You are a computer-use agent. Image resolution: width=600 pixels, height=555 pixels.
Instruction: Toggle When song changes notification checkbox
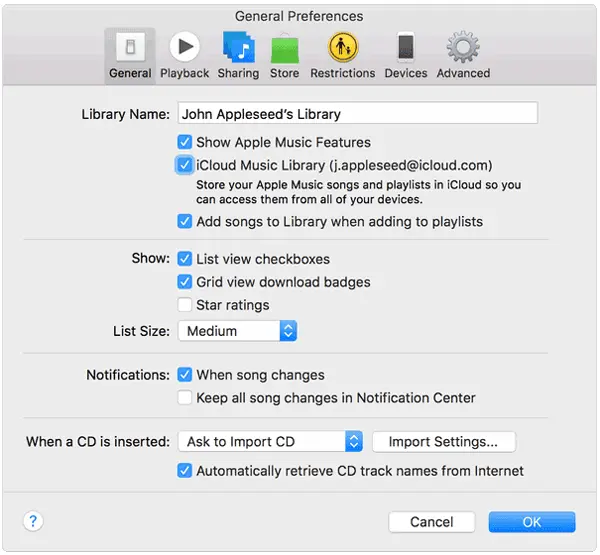[x=184, y=374]
